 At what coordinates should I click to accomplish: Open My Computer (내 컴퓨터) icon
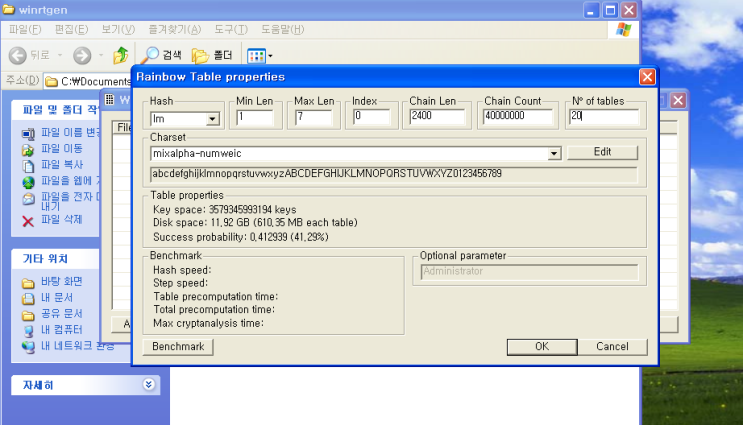tap(28, 331)
